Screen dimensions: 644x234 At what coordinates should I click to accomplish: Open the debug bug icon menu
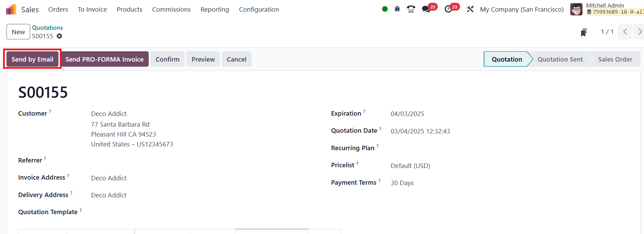[397, 9]
